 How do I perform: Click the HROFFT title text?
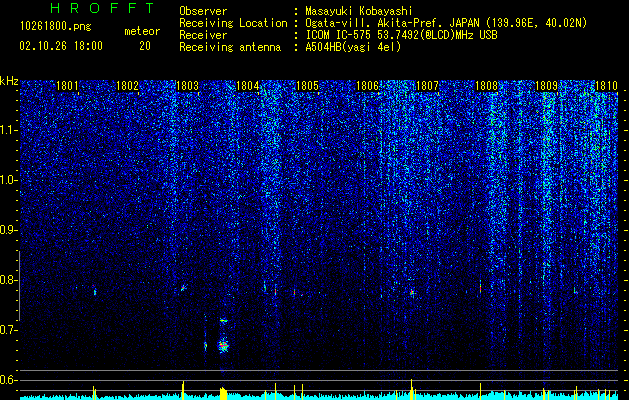pyautogui.click(x=103, y=8)
